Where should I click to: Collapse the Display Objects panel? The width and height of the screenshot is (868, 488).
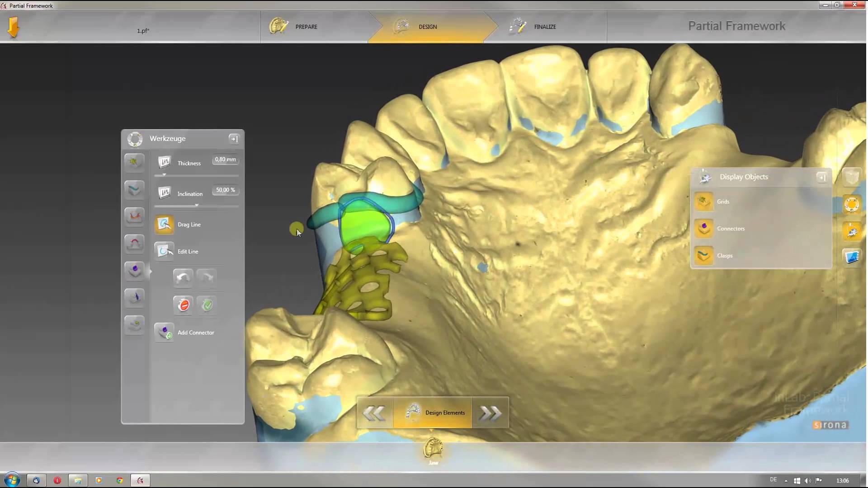point(821,177)
